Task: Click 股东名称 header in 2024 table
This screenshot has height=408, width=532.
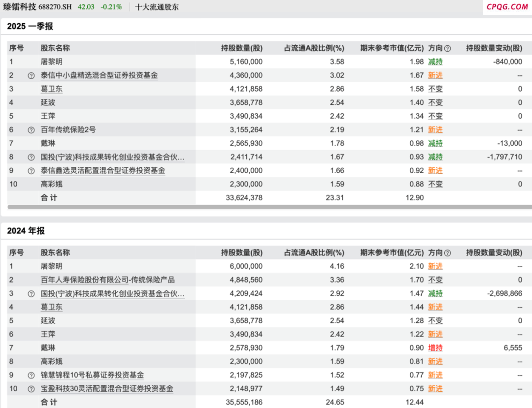Action: [x=55, y=252]
